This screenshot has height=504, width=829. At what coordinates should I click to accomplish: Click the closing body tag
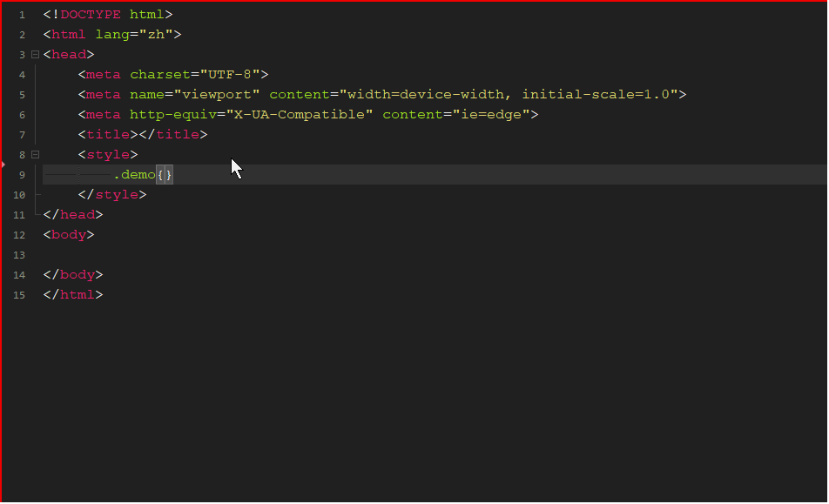point(73,275)
